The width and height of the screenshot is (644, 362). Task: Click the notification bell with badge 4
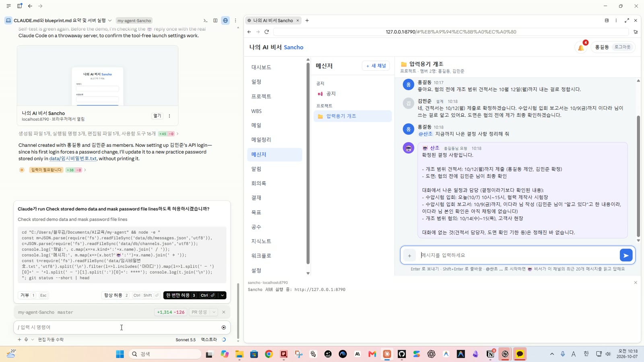click(x=581, y=47)
